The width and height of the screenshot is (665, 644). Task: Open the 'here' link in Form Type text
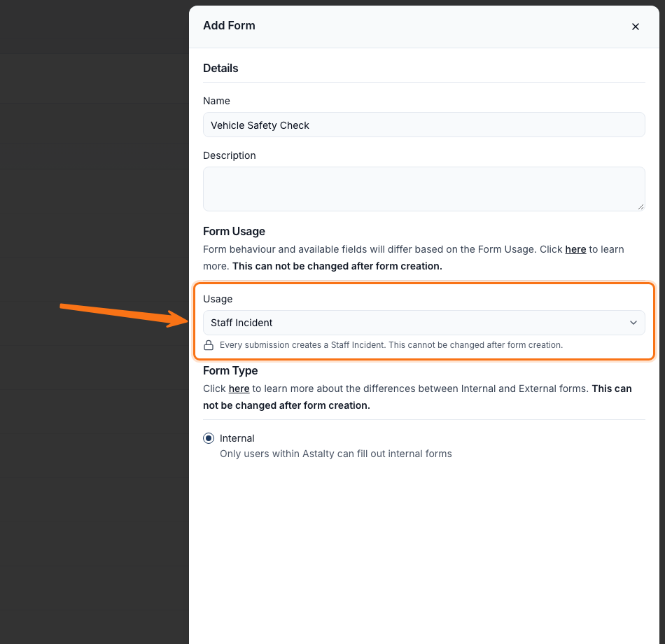pyautogui.click(x=239, y=388)
